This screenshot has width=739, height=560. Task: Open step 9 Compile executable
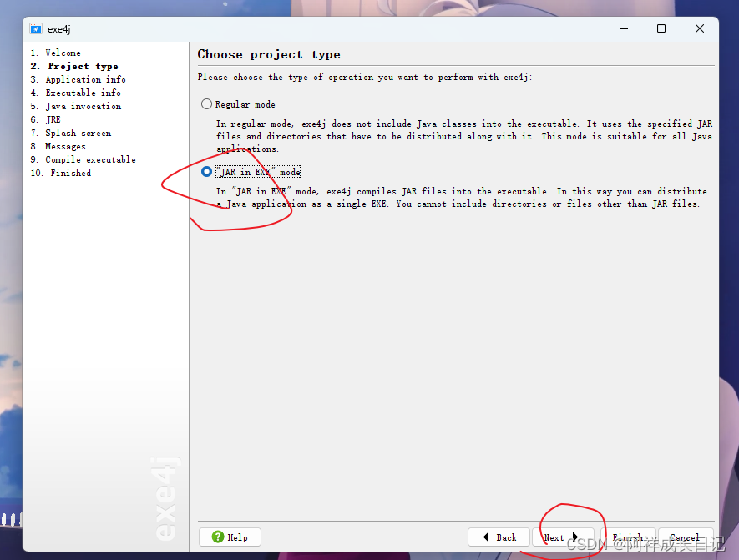click(84, 159)
